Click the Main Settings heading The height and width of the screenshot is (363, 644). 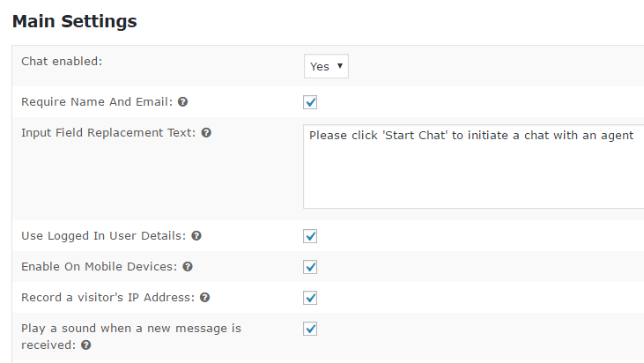tap(74, 21)
